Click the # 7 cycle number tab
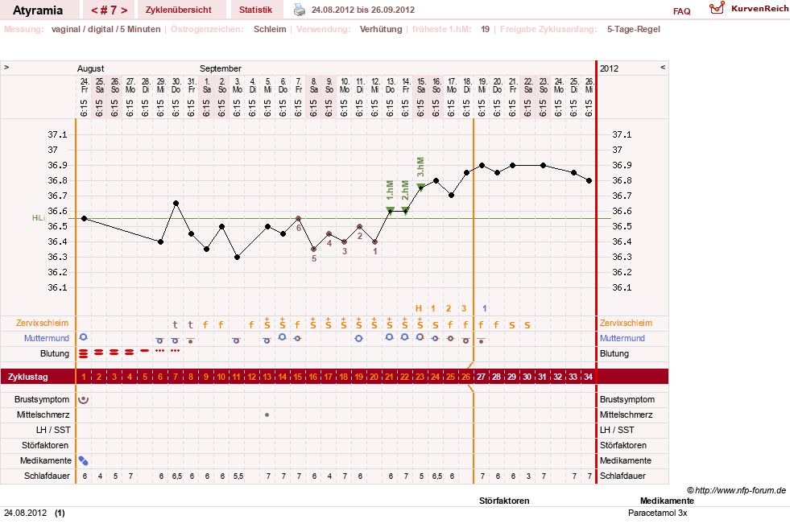The image size is (790, 532). click(110, 10)
